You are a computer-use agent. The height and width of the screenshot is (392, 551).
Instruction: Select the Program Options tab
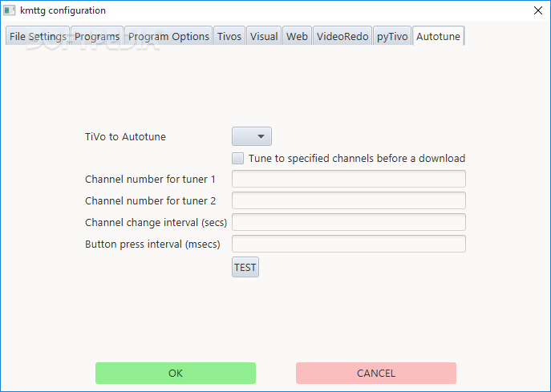pyautogui.click(x=168, y=36)
